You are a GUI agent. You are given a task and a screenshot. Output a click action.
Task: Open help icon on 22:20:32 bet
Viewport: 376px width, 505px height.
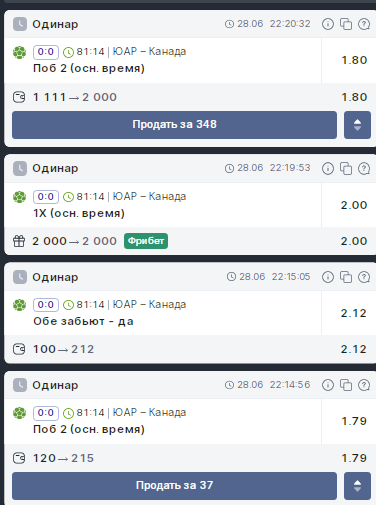[364, 24]
